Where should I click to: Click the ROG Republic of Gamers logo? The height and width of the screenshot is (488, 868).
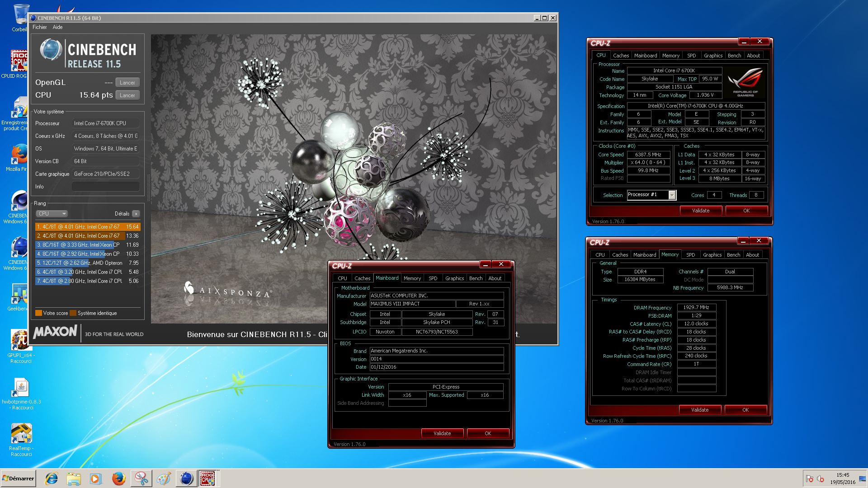coord(745,82)
